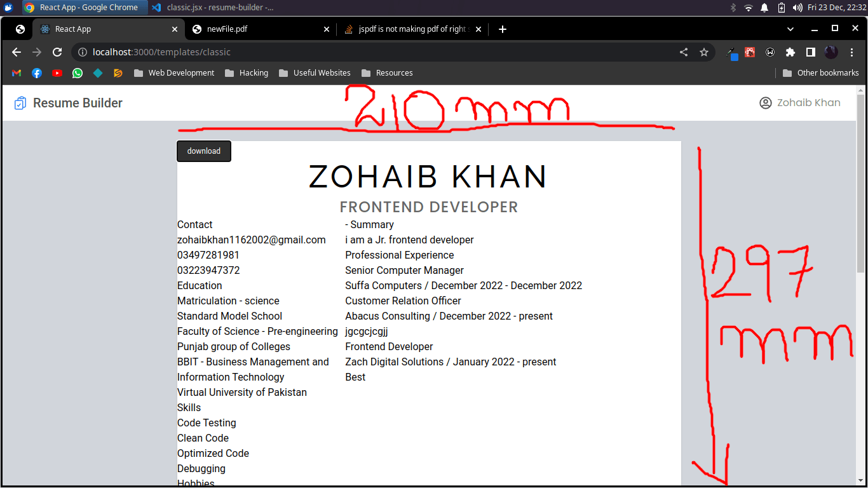Close the newFile.pdf tab

point(327,29)
